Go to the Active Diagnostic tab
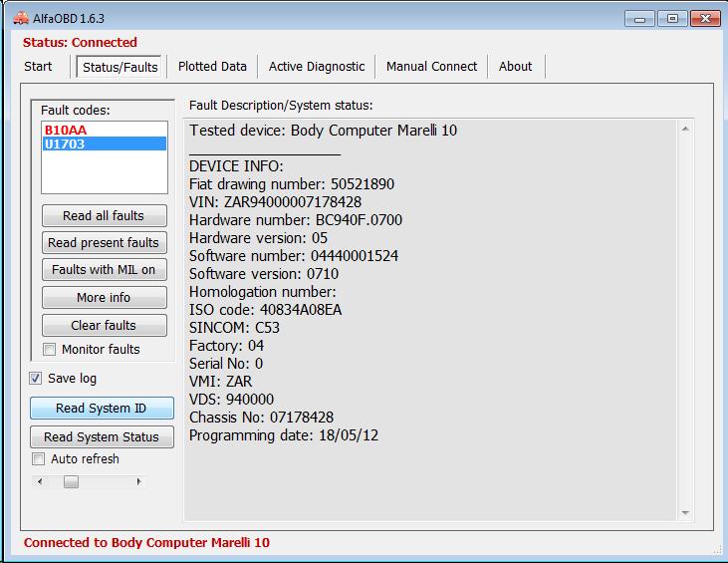The image size is (728, 563). pyautogui.click(x=317, y=67)
